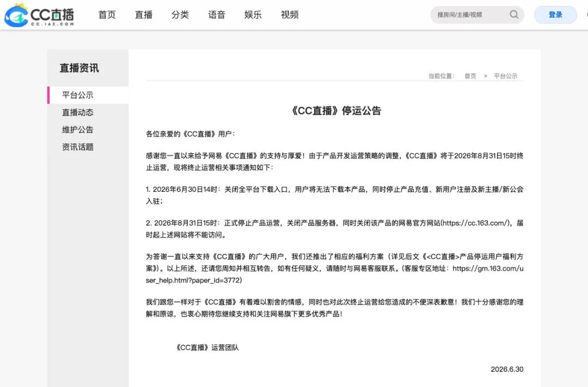Go to the 娱乐 section
This screenshot has height=387, width=588.
point(253,15)
